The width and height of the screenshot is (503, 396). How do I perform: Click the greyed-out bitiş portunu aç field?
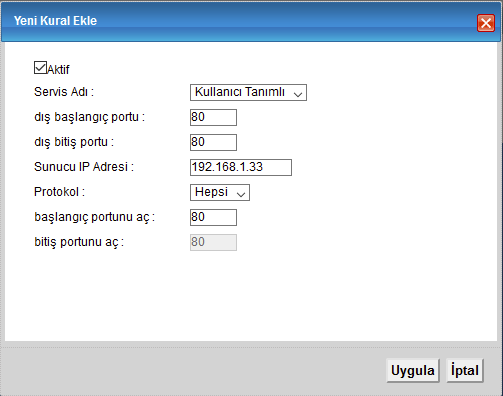pyautogui.click(x=213, y=242)
